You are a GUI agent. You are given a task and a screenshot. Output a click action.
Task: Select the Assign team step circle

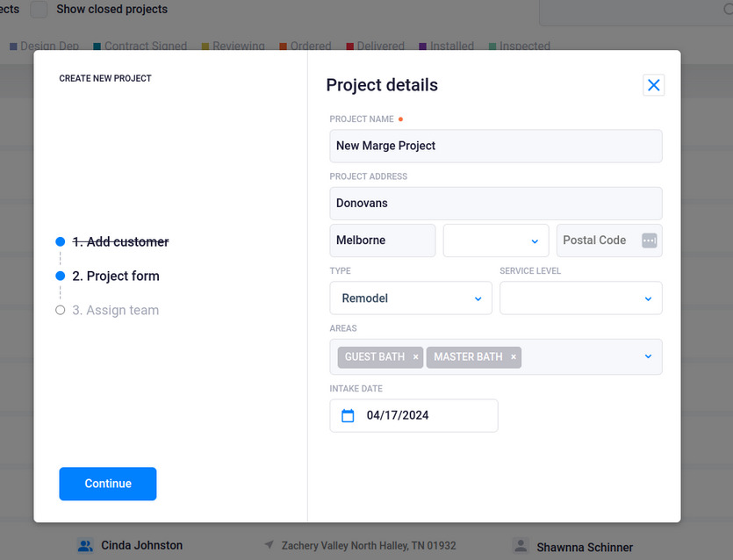coord(61,310)
